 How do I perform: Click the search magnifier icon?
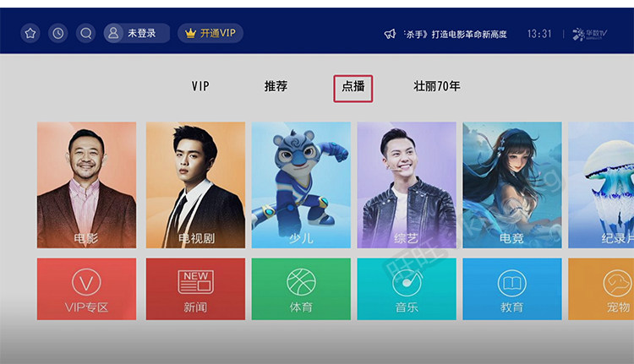tap(85, 33)
